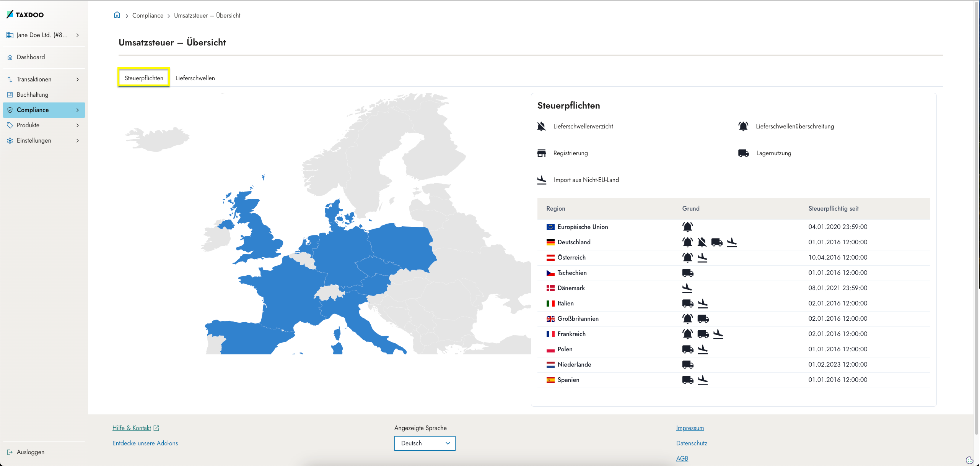Click the truck icon in Niederlande row

click(688, 365)
